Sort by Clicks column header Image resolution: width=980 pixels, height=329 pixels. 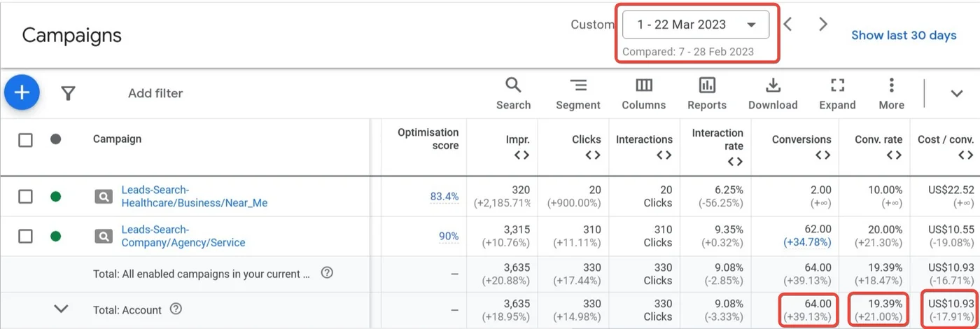tap(587, 139)
